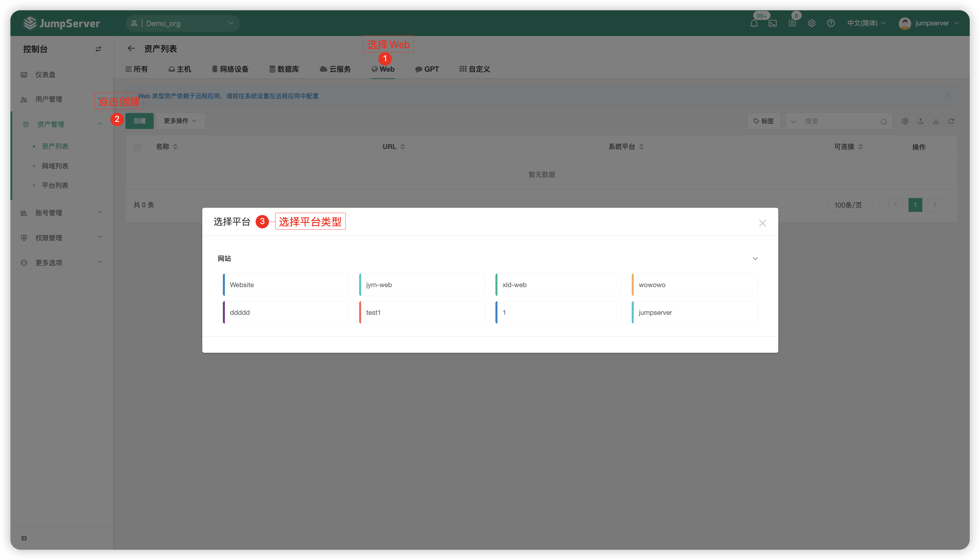
Task: Switch view with 控制台 toggle icon
Action: pos(99,49)
